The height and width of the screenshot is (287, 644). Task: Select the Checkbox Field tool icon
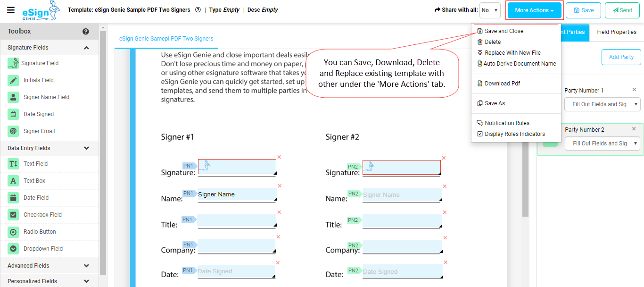[14, 215]
